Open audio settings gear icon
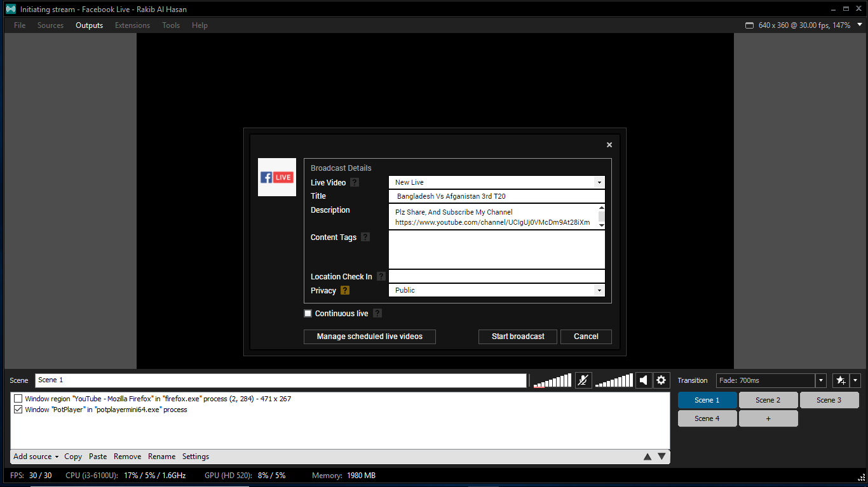Image resolution: width=868 pixels, height=487 pixels. pyautogui.click(x=661, y=380)
